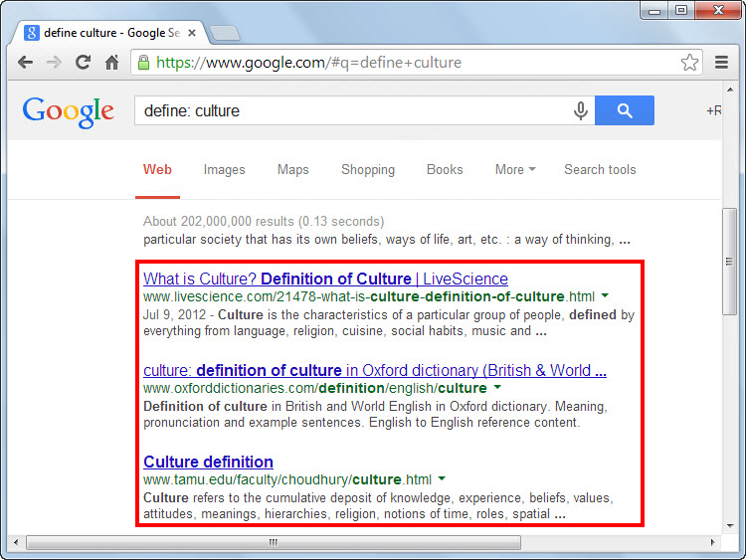The width and height of the screenshot is (746, 560).
Task: Maximize the Chrome window
Action: click(x=680, y=11)
